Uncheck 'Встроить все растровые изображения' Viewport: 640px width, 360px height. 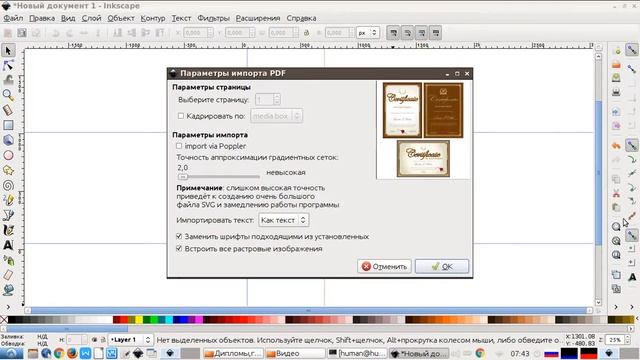[179, 249]
